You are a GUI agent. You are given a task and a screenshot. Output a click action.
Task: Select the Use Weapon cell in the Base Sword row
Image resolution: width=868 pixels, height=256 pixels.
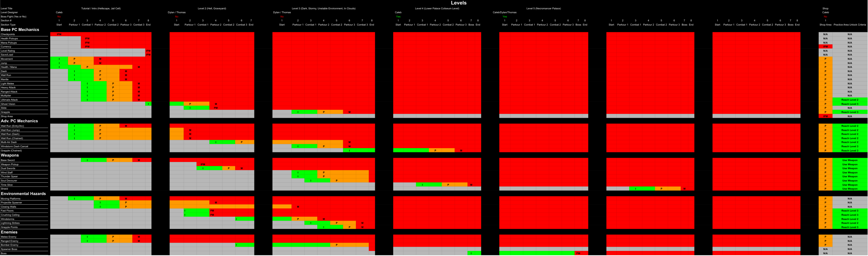[849, 160]
